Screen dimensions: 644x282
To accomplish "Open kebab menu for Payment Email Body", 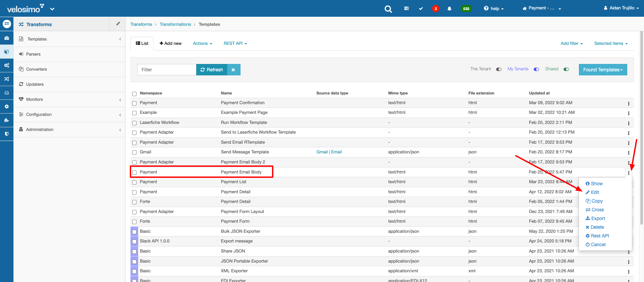I will click(x=629, y=173).
